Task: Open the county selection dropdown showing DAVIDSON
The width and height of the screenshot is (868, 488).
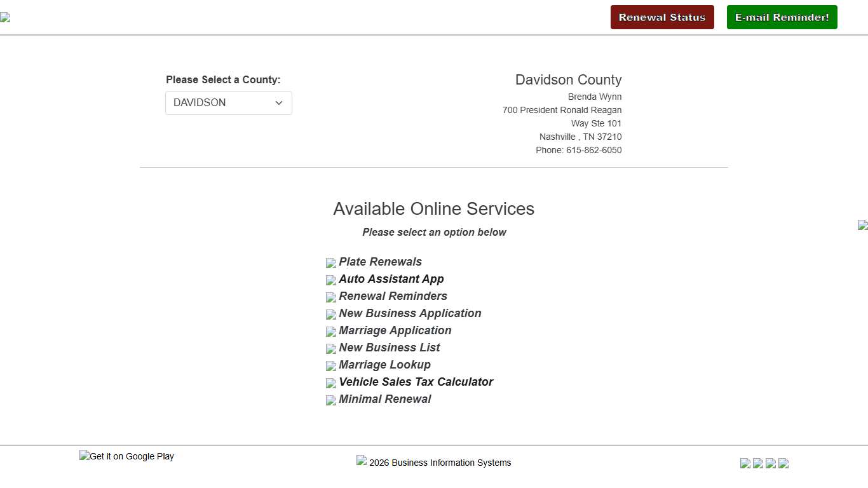Action: [x=229, y=103]
